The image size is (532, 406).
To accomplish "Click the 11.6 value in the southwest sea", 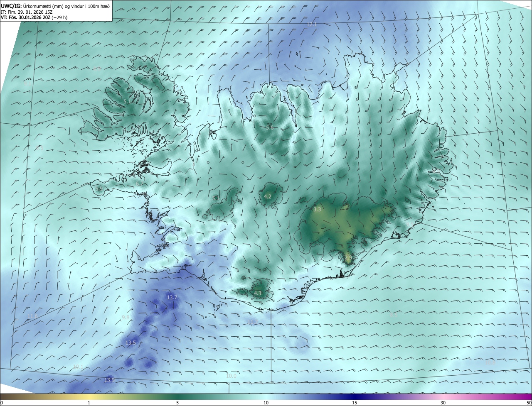I will [32, 316].
